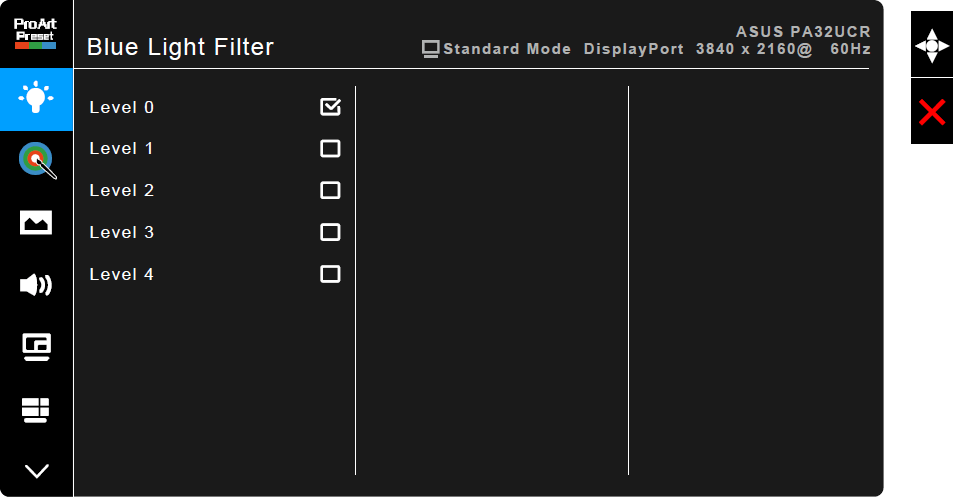Select the Level 2 menu label
Image resolution: width=953 pixels, height=497 pixels.
[x=121, y=190]
